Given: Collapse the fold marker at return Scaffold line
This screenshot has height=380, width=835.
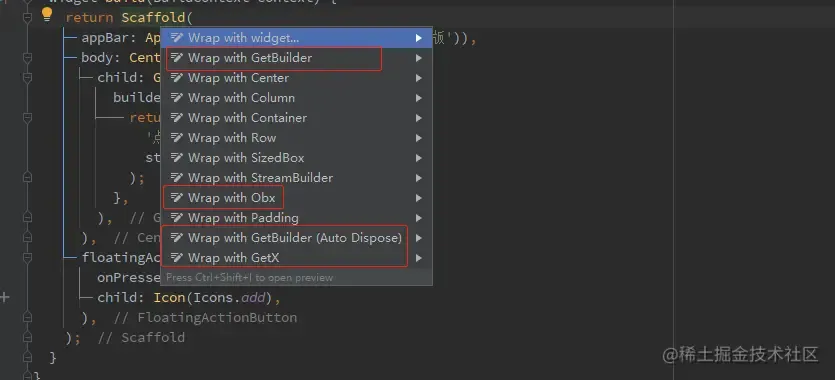Looking at the screenshot, I should tap(28, 18).
